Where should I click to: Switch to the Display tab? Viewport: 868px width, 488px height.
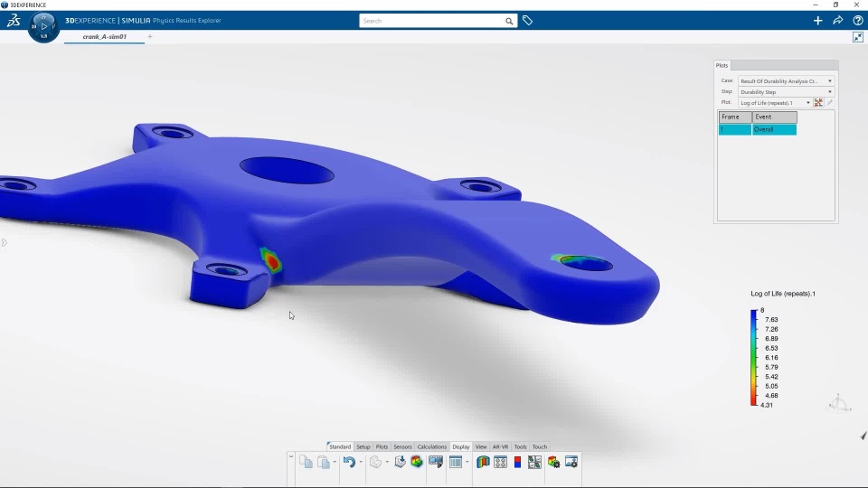coord(461,446)
